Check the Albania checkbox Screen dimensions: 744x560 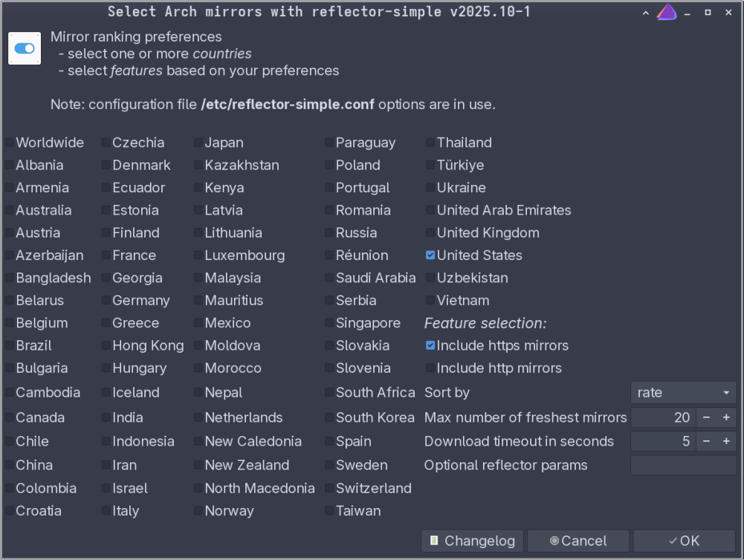coord(10,165)
